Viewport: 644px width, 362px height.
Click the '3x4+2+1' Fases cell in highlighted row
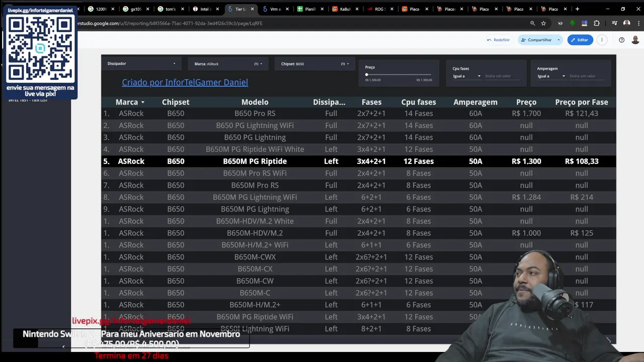tap(371, 161)
